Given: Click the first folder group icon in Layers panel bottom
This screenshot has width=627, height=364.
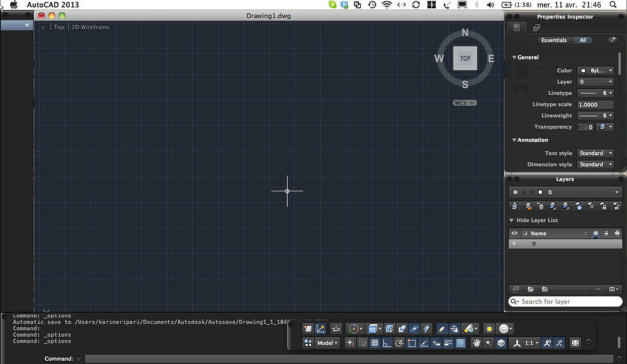Looking at the screenshot, I should pos(530,289).
